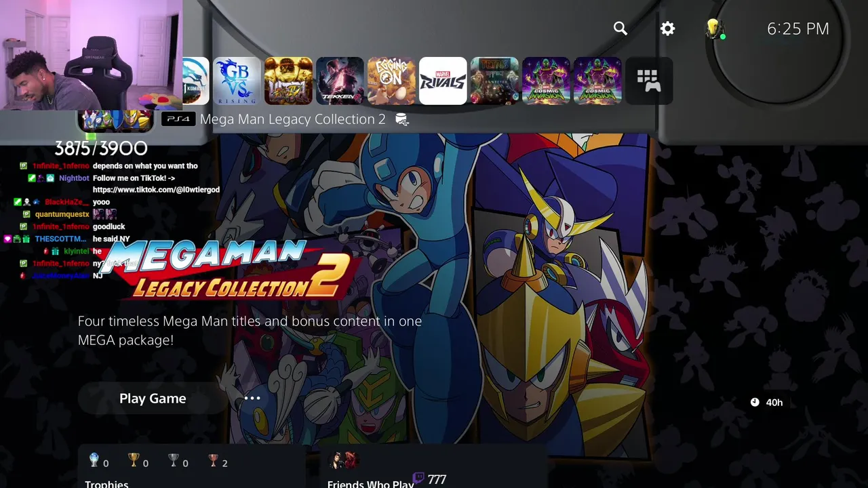Click the Nightbot username in chat
Screen dimensions: 868x488
(74, 178)
